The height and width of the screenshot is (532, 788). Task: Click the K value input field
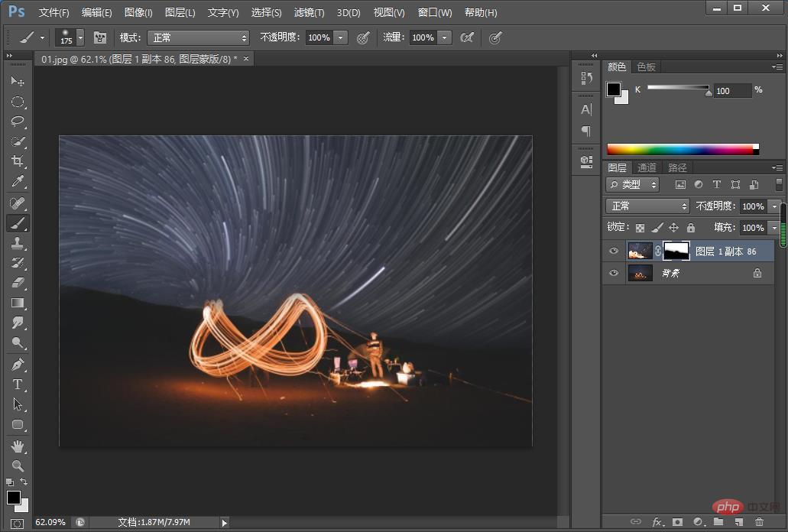(x=733, y=91)
